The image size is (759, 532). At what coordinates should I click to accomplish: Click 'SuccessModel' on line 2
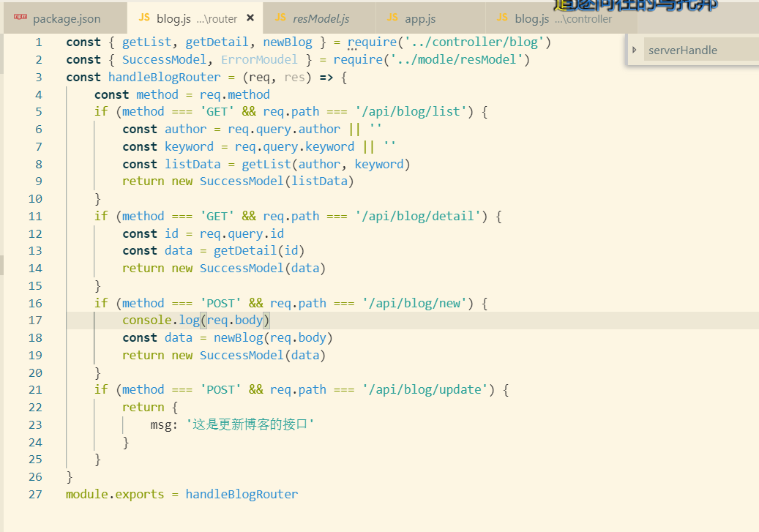[164, 59]
